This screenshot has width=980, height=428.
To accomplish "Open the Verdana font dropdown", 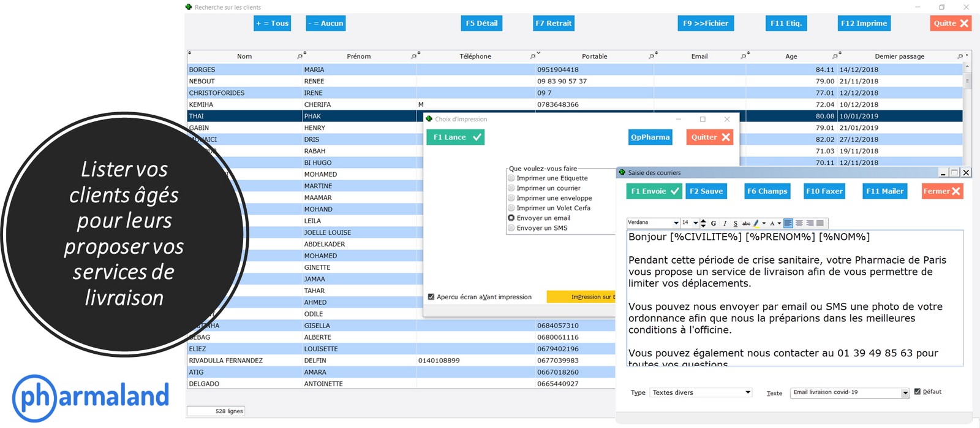I will click(676, 223).
